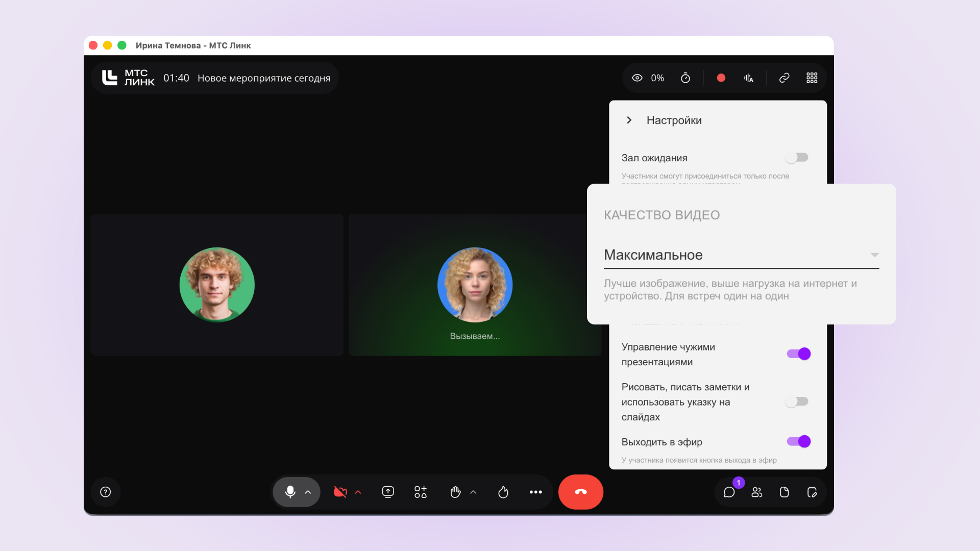The height and width of the screenshot is (551, 980).
Task: Close the window with the red button
Action: (93, 45)
